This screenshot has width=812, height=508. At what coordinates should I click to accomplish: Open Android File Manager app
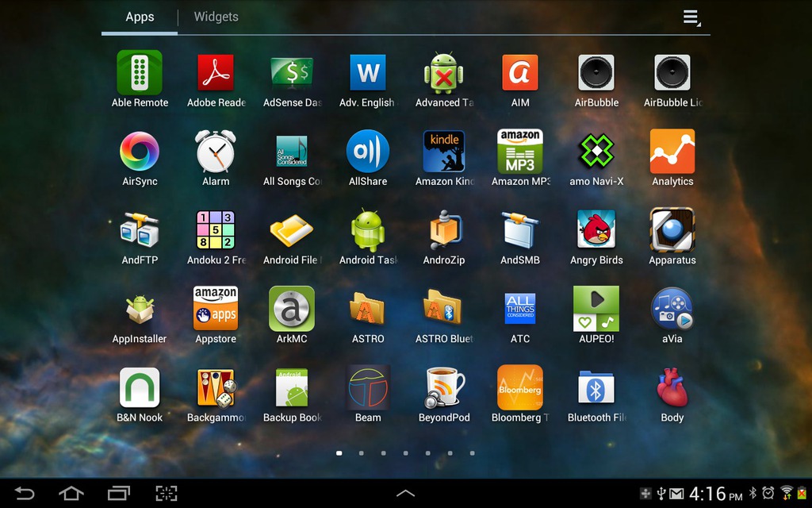coord(292,230)
